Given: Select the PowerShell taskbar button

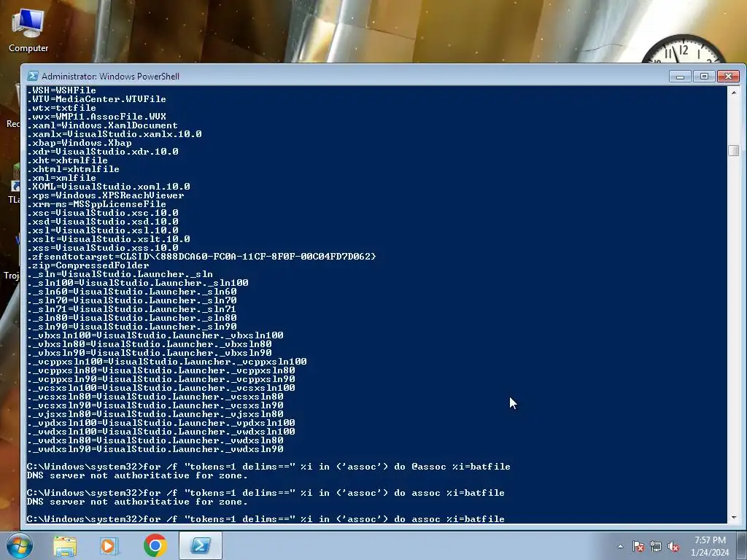Looking at the screenshot, I should coord(200,545).
